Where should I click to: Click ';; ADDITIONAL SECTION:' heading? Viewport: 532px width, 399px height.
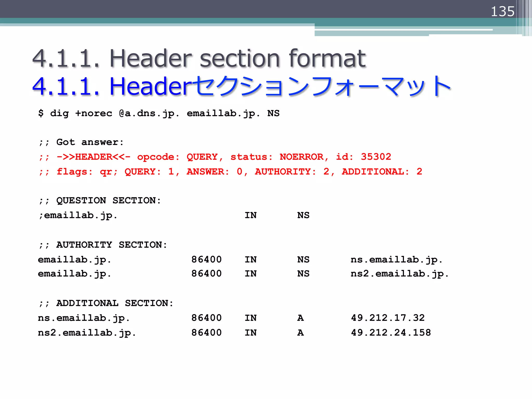106,303
